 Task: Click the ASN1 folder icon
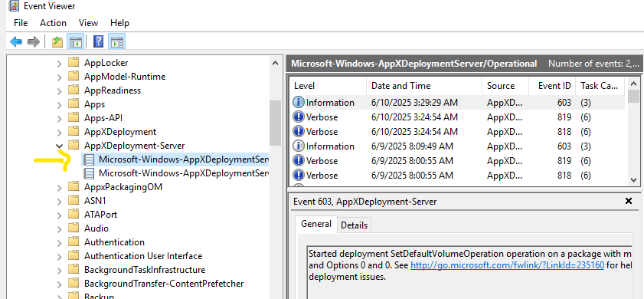click(74, 201)
